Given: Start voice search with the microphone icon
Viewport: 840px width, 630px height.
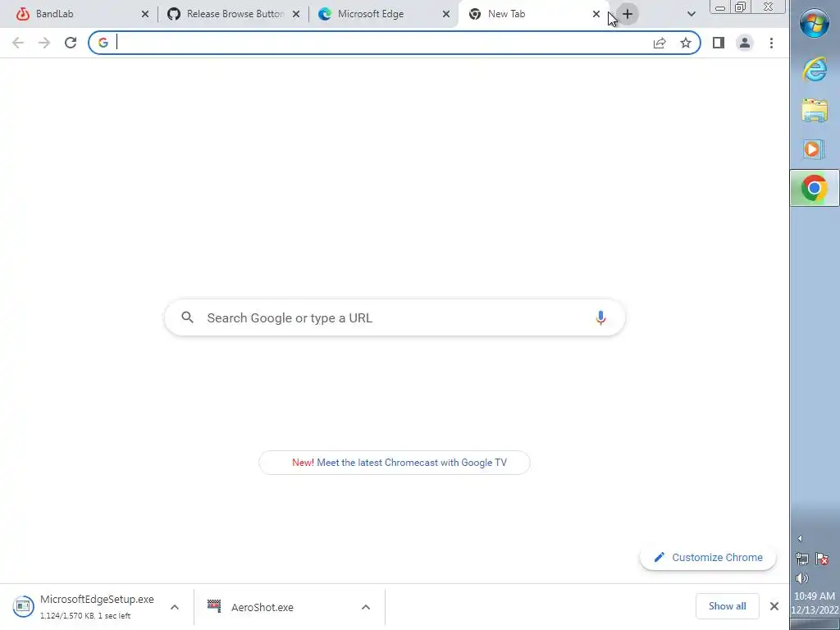Looking at the screenshot, I should tap(600, 317).
